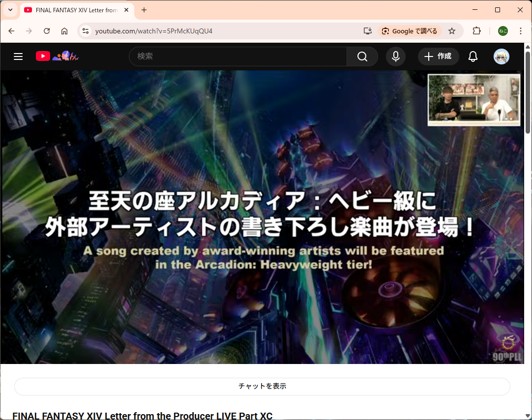The width and height of the screenshot is (532, 420).
Task: Click into the 検索 search field
Action: (x=238, y=56)
